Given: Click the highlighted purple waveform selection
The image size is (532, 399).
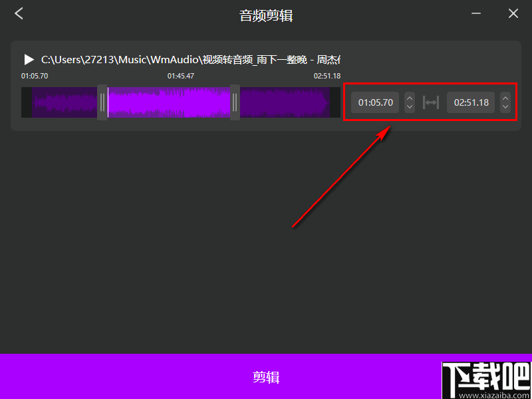Looking at the screenshot, I should click(168, 102).
